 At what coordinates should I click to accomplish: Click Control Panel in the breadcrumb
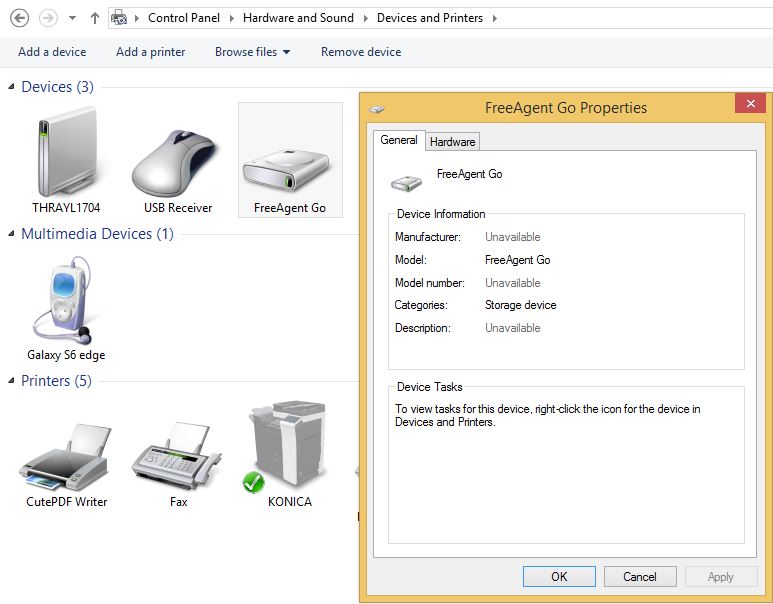[184, 18]
